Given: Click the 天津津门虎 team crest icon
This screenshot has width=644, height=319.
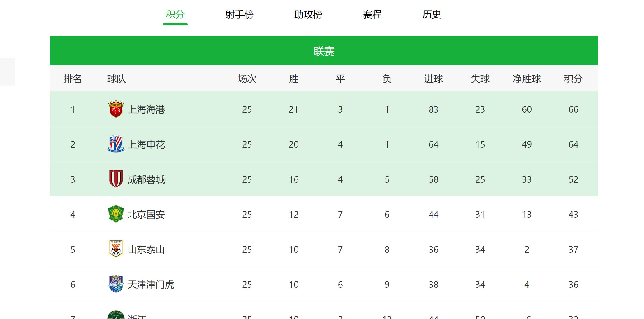Looking at the screenshot, I should (x=116, y=284).
